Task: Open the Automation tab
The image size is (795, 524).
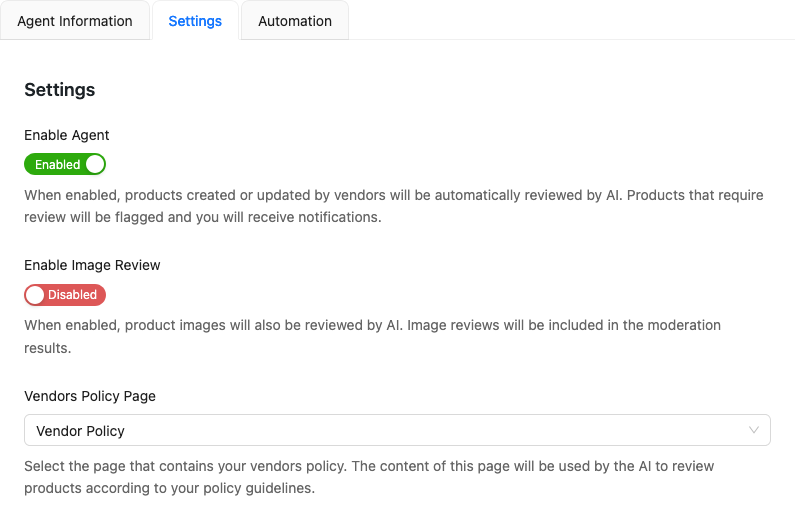Action: tap(295, 21)
